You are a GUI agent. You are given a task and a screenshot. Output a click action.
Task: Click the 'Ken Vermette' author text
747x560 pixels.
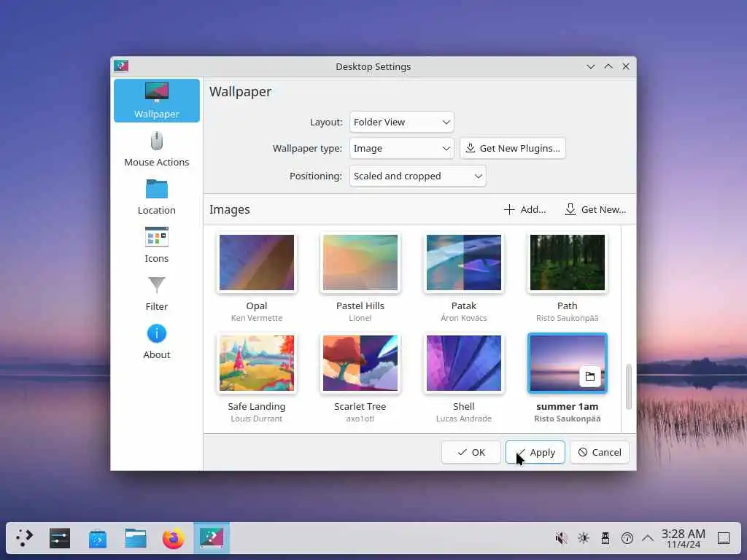pyautogui.click(x=257, y=318)
